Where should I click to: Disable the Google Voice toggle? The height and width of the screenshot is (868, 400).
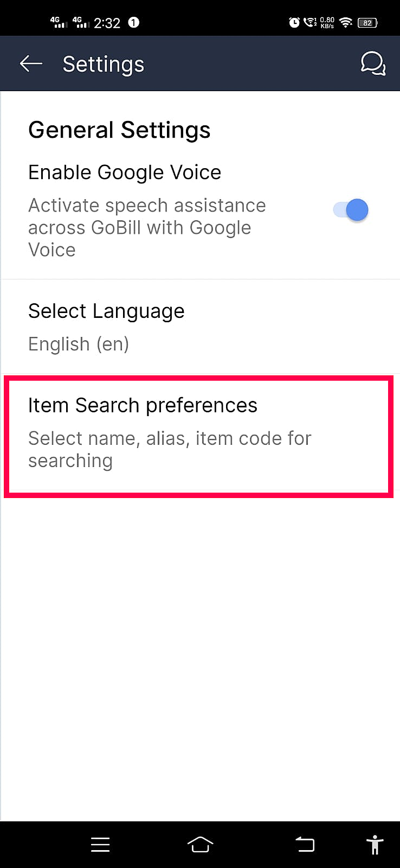coord(351,210)
